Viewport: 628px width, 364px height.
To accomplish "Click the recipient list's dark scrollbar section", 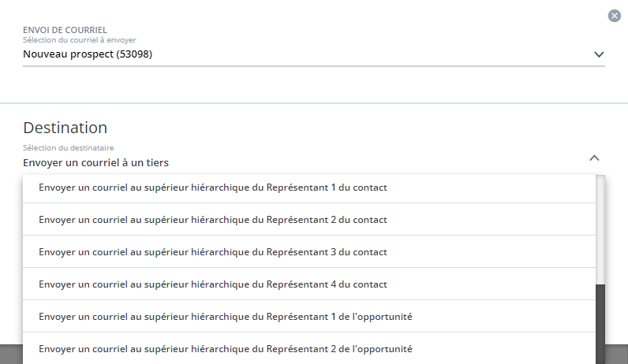I will click(x=600, y=323).
